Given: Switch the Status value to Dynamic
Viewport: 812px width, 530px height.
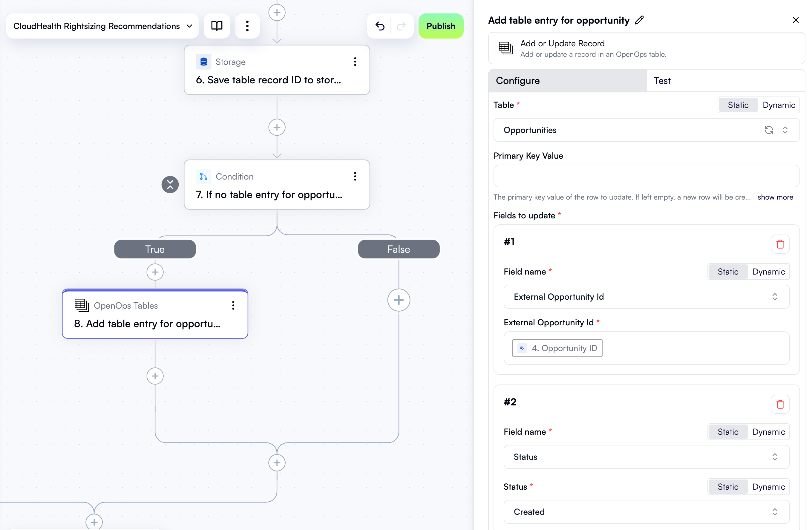Looking at the screenshot, I should [x=769, y=487].
